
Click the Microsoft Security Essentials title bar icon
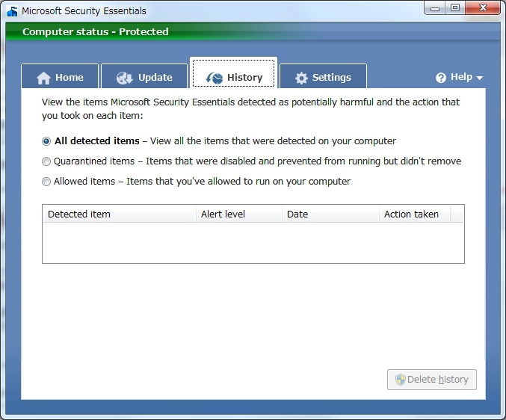click(12, 11)
